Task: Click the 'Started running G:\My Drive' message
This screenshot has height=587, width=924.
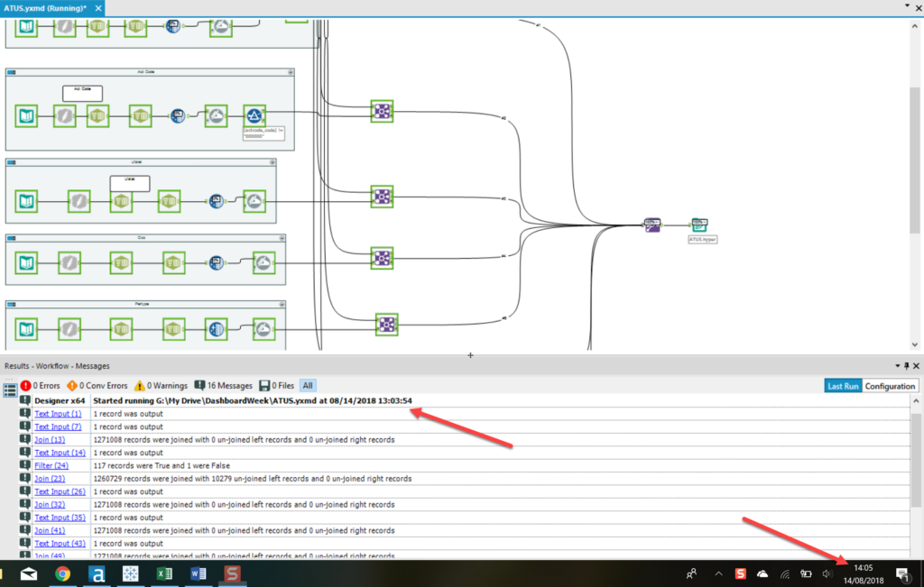Action: pos(253,401)
